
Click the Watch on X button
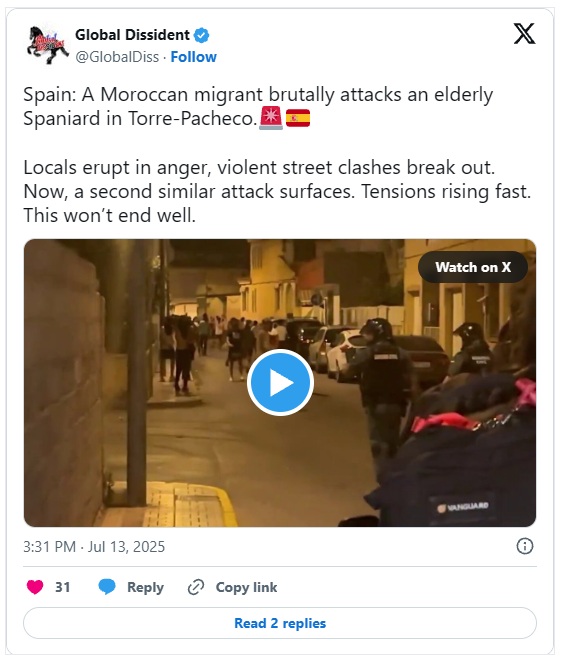click(473, 267)
